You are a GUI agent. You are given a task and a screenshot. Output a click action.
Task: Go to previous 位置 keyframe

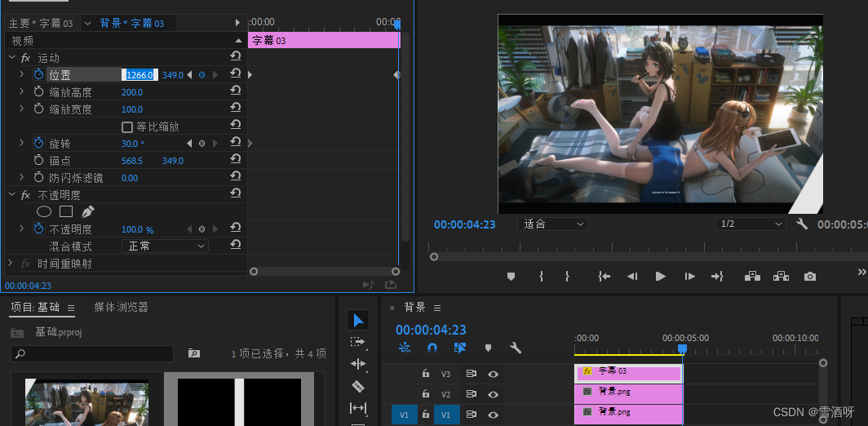189,75
